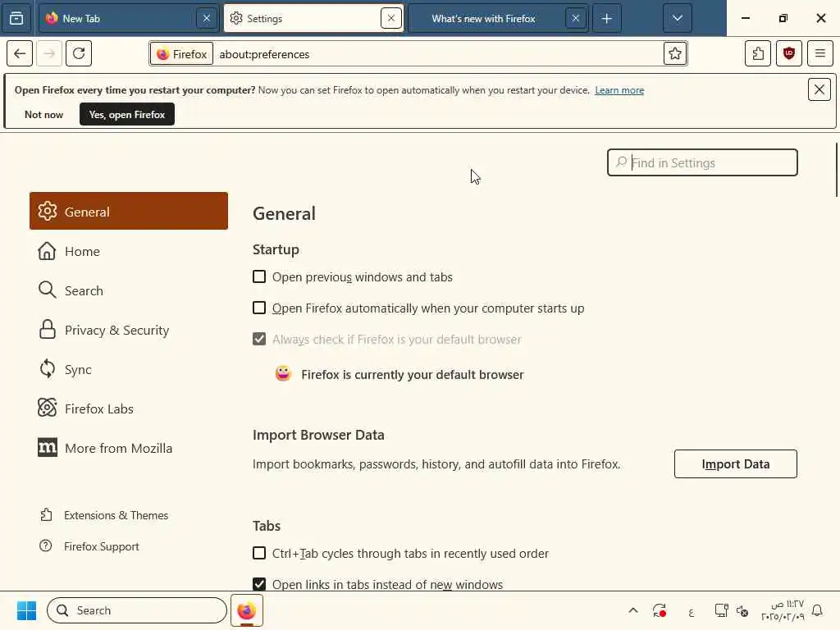Screen dimensions: 840x630
Task: Click the Privacy padlock icon in sidebar
Action: (x=47, y=330)
